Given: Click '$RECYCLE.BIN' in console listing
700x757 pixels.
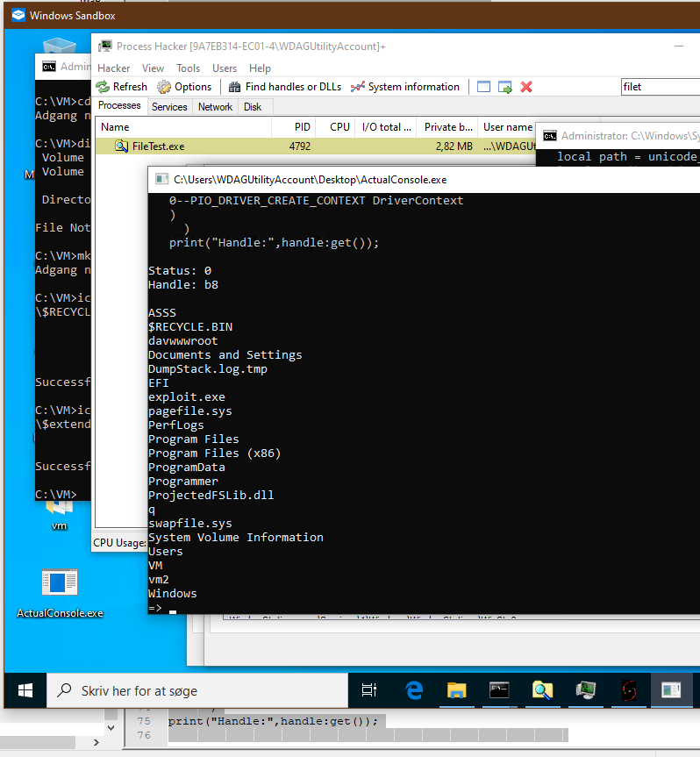Looking at the screenshot, I should (x=190, y=327).
